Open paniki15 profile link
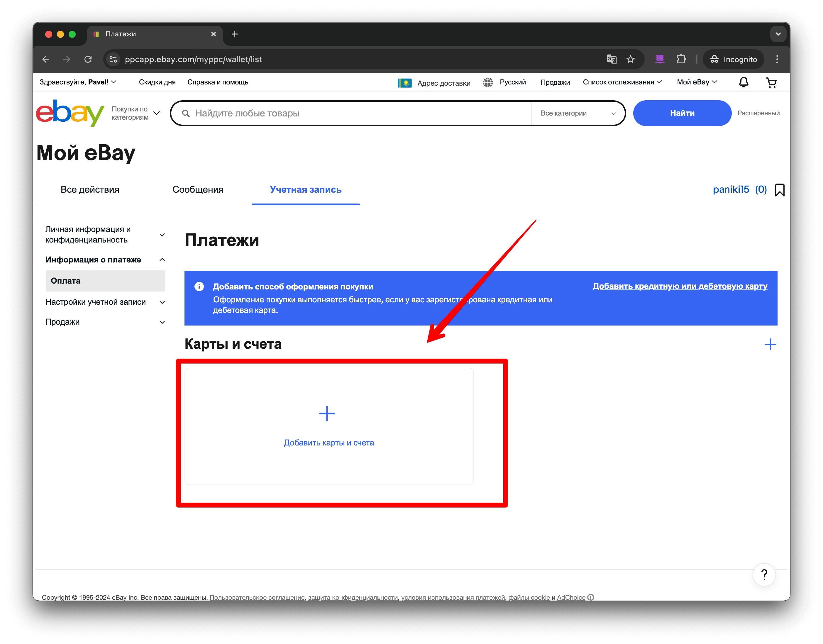Image resolution: width=823 pixels, height=644 pixels. [x=730, y=189]
